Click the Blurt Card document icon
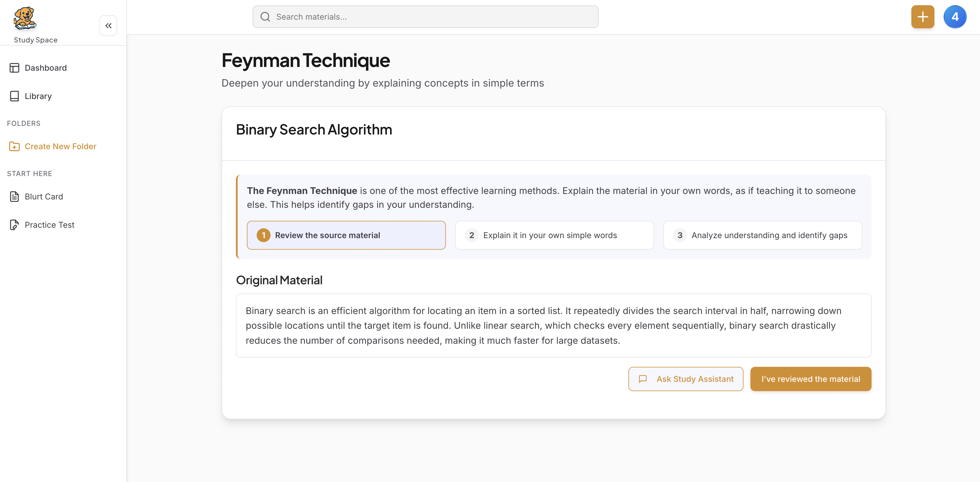The image size is (980, 482). [x=14, y=197]
